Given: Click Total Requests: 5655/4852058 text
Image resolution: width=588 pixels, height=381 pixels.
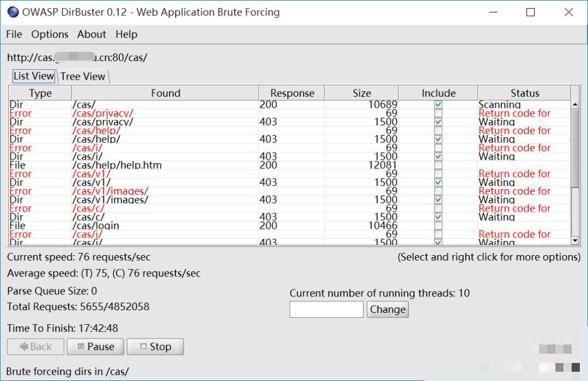Looking at the screenshot, I should pos(78,307).
